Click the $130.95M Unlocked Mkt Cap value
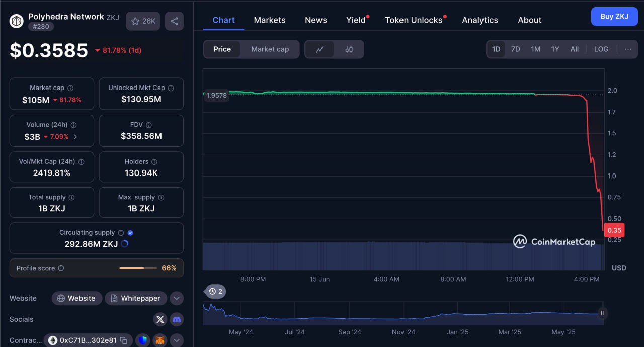The width and height of the screenshot is (644, 347). coord(141,99)
